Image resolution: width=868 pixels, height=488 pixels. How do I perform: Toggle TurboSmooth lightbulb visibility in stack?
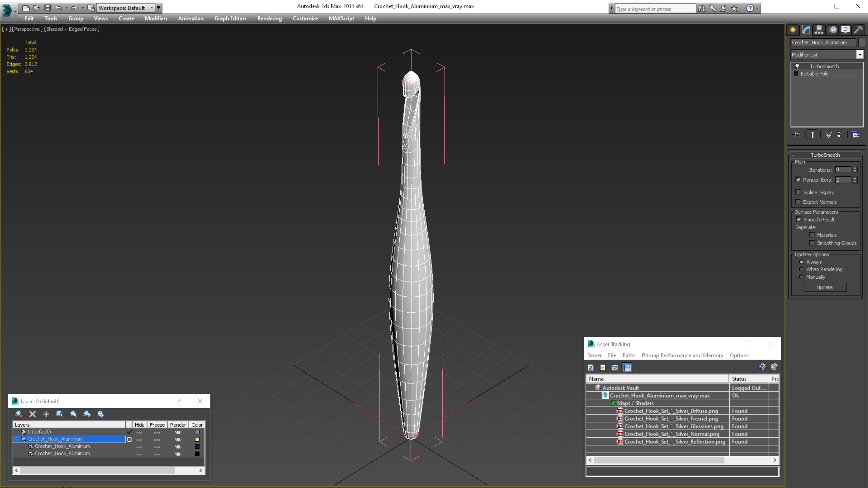797,66
